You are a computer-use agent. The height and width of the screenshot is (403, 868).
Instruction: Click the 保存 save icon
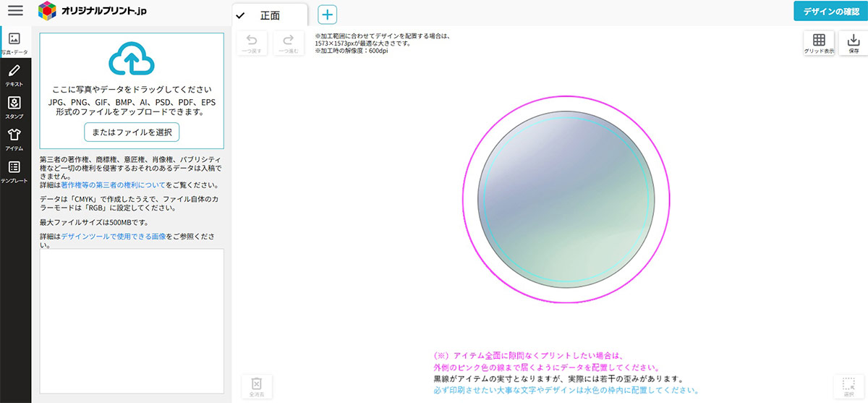pyautogui.click(x=854, y=43)
